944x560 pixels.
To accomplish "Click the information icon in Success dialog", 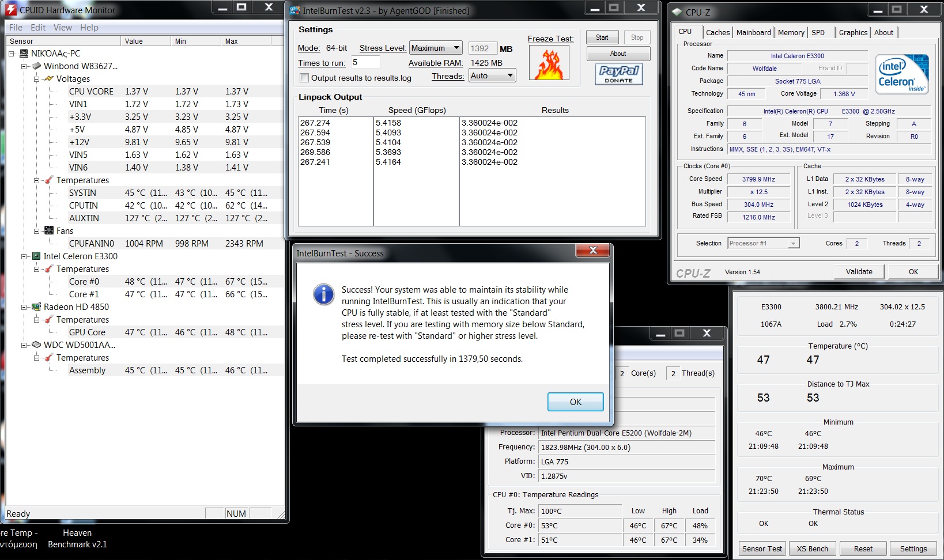I will click(323, 294).
